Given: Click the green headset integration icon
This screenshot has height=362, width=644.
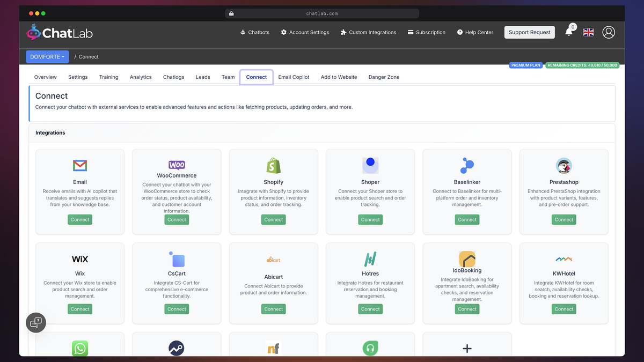Looking at the screenshot, I should coord(370,348).
